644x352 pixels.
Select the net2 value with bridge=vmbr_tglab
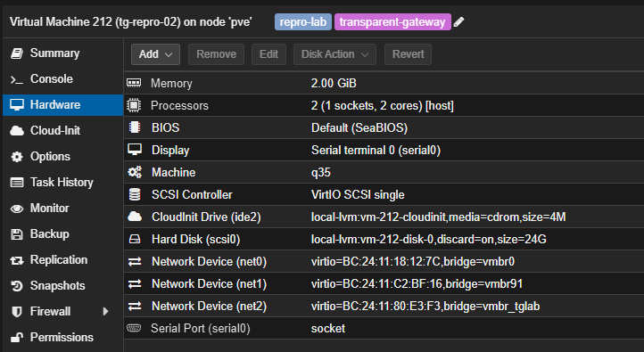tap(425, 306)
